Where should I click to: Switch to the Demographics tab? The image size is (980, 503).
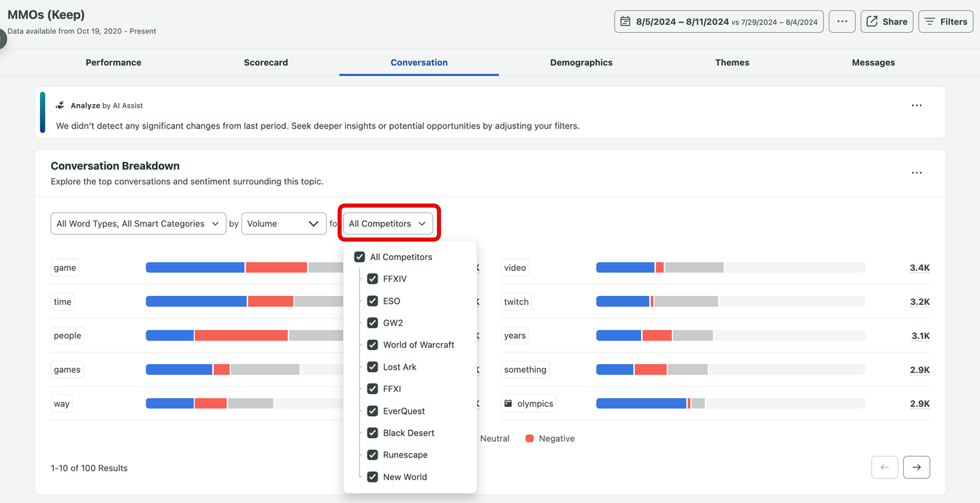[x=581, y=62]
